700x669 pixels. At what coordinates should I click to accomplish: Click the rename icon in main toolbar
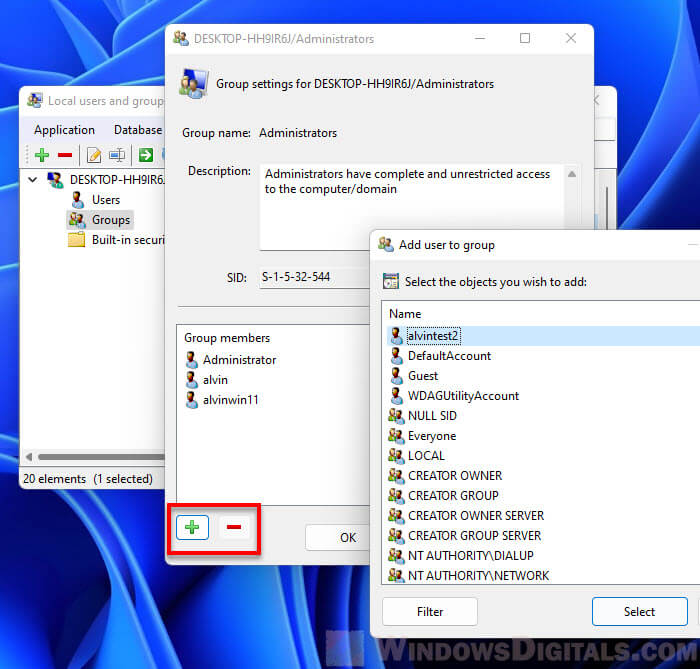point(117,155)
